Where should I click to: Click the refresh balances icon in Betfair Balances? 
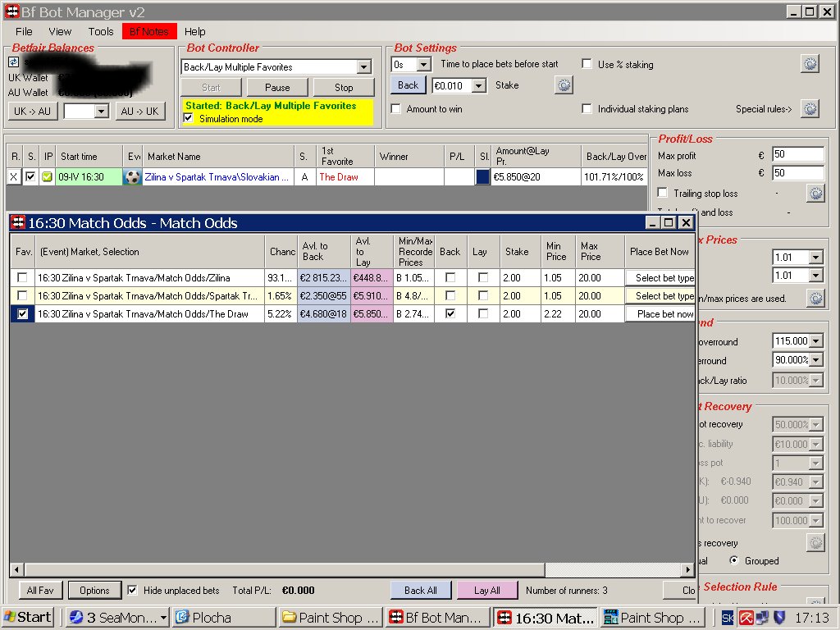point(13,62)
